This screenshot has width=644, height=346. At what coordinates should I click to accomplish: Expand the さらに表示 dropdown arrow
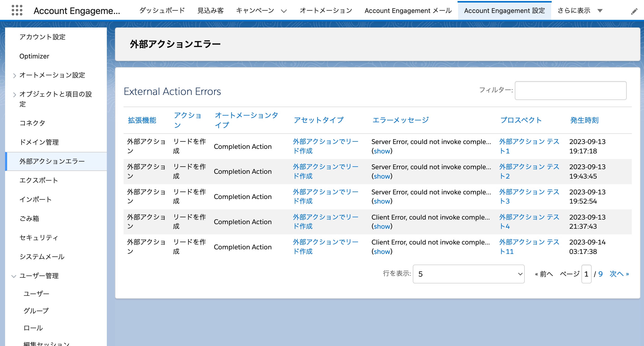(600, 11)
